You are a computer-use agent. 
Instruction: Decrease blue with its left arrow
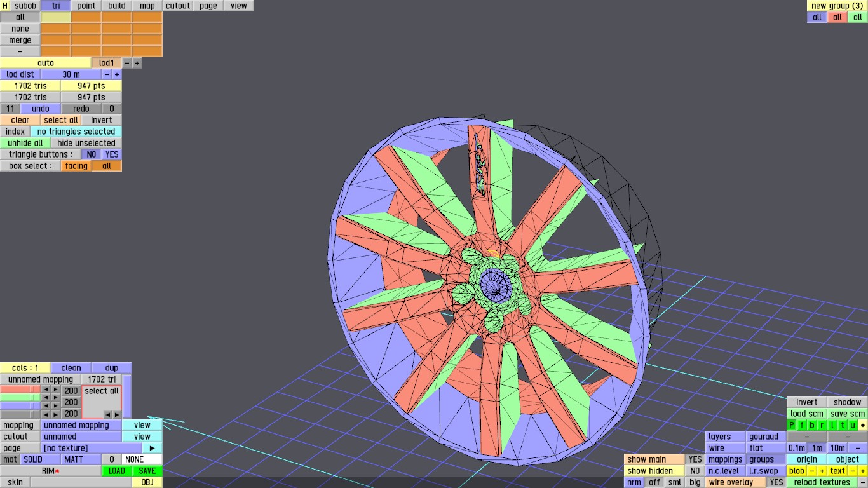(46, 406)
